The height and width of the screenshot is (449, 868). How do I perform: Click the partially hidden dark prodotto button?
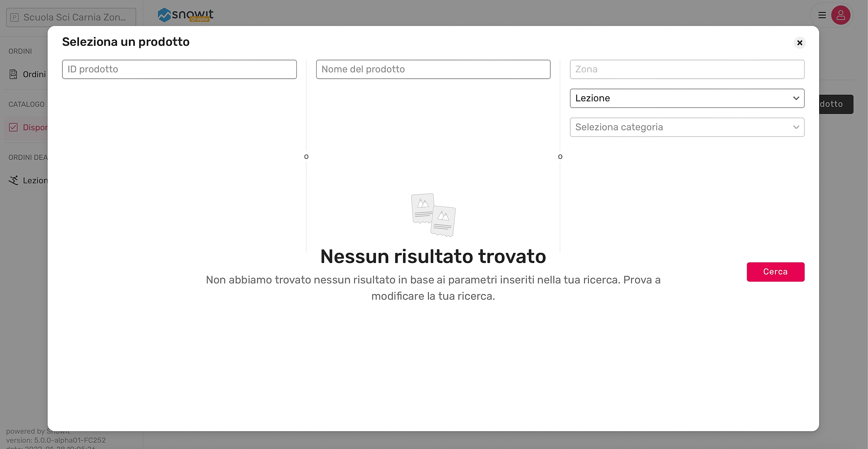(x=836, y=104)
